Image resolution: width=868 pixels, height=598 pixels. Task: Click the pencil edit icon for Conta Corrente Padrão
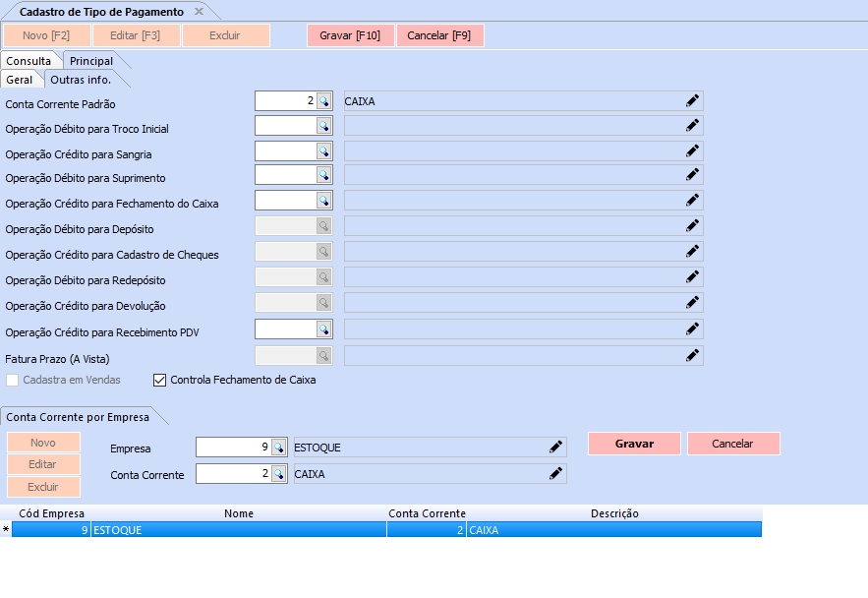pyautogui.click(x=692, y=100)
